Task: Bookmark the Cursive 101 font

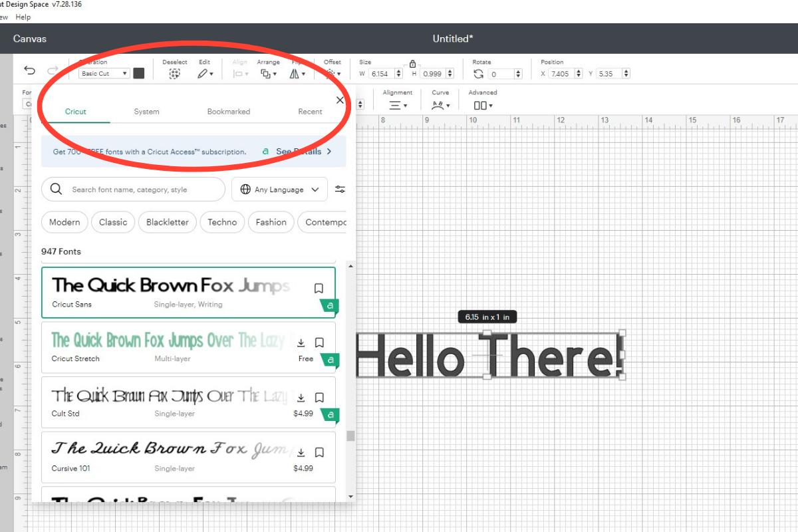Action: [x=319, y=452]
